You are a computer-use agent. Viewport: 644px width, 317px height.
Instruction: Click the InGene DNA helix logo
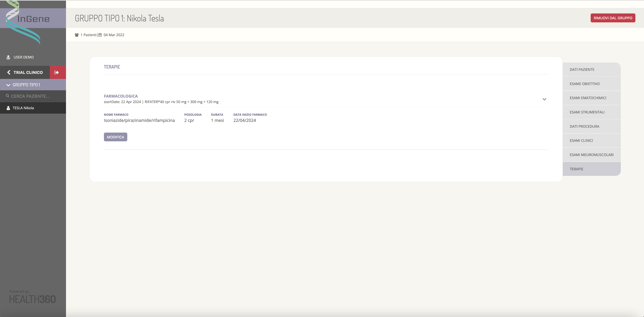click(x=28, y=23)
